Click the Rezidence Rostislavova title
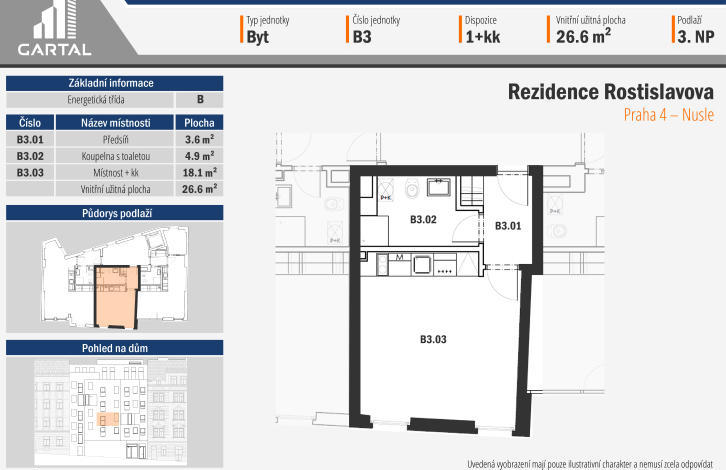Viewport: 726px width, 470px height. pos(610,92)
